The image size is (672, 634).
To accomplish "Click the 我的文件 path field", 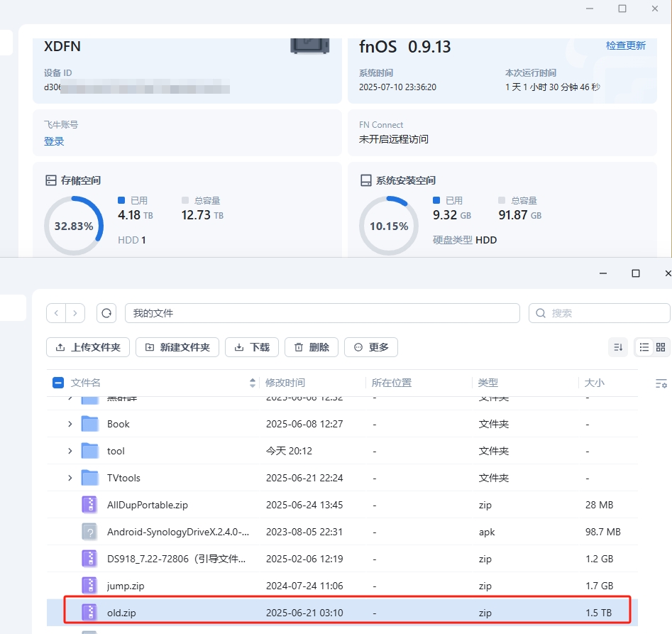I will click(x=322, y=313).
